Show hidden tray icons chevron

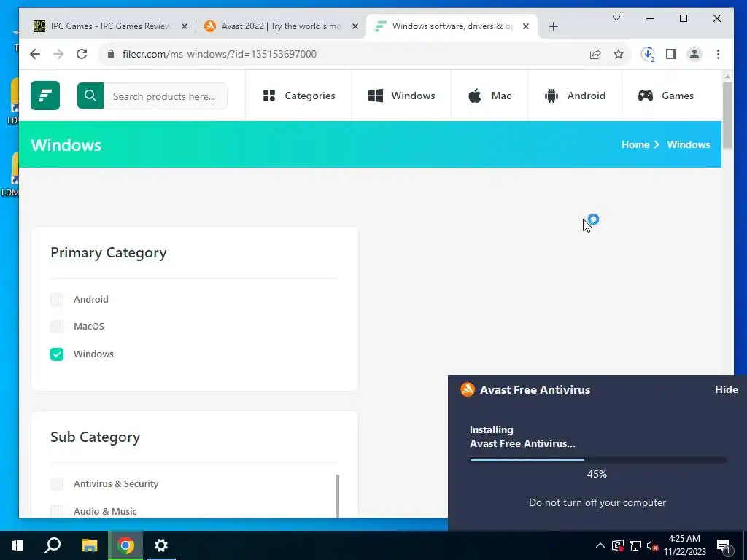pos(600,545)
